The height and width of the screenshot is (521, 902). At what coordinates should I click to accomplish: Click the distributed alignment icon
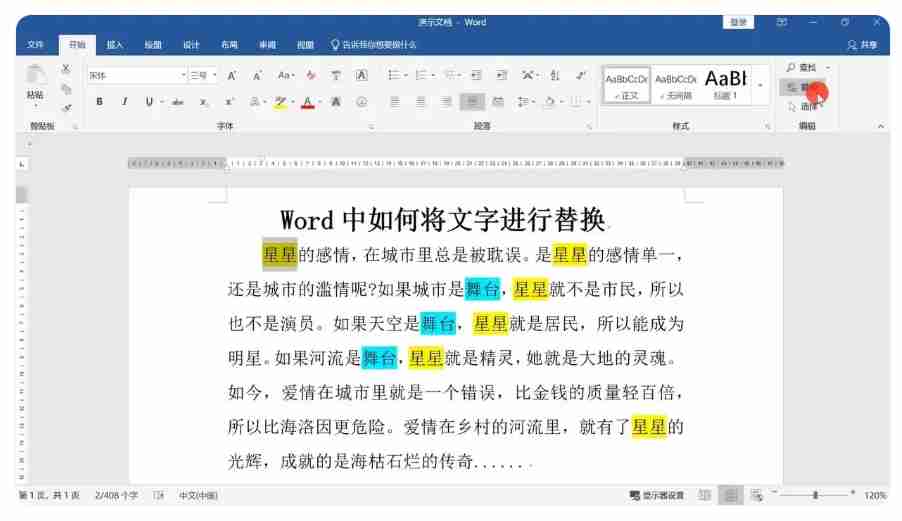pos(498,102)
